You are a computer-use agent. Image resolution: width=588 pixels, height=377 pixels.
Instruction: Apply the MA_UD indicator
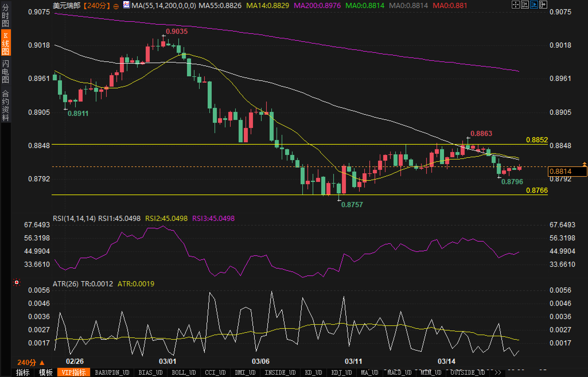point(370,372)
